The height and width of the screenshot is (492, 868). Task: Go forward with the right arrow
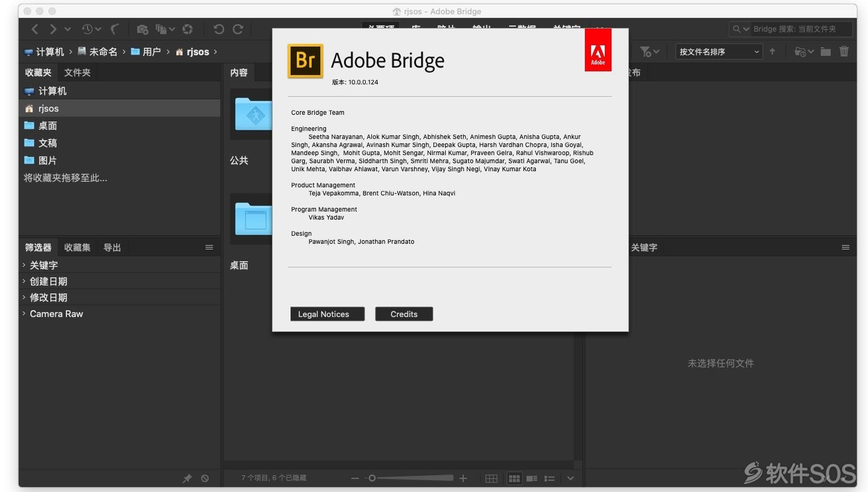click(53, 29)
